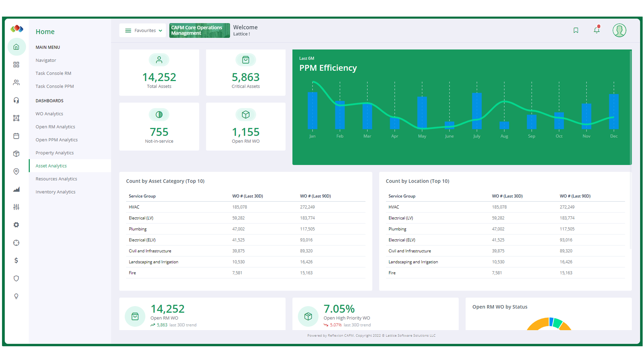
Task: Select WO Analytics under Dashboards
Action: tap(49, 114)
